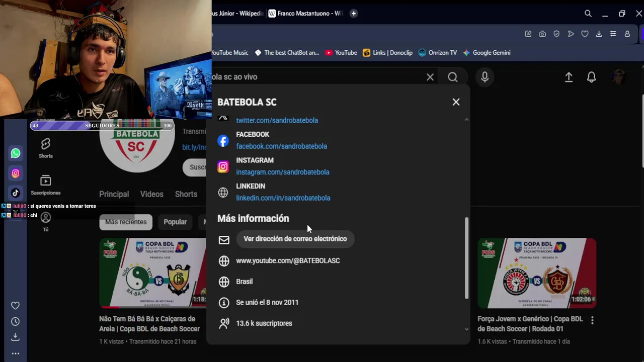Viewport: 644px width, 362px height.
Task: Start voice search with microphone icon
Action: pyautogui.click(x=485, y=77)
